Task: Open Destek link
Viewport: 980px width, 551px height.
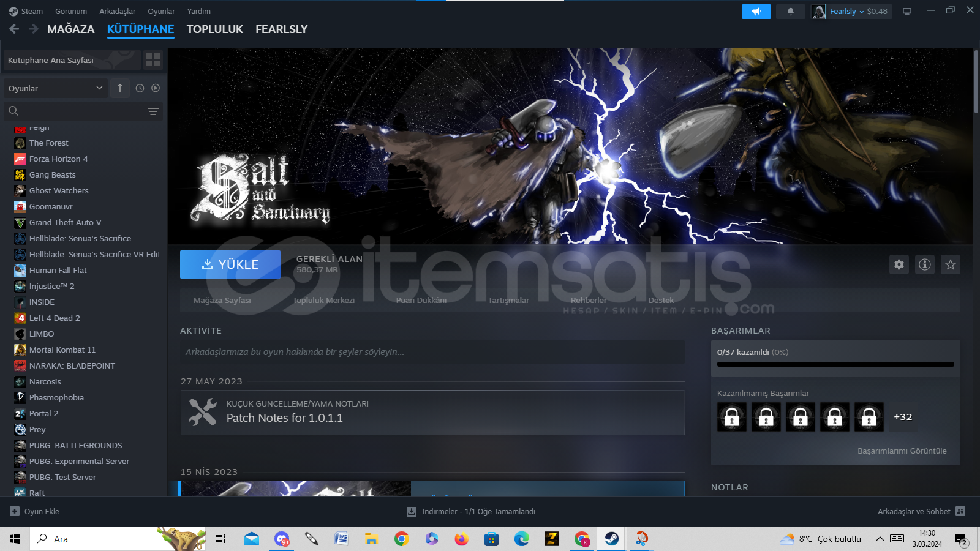Action: coord(661,300)
